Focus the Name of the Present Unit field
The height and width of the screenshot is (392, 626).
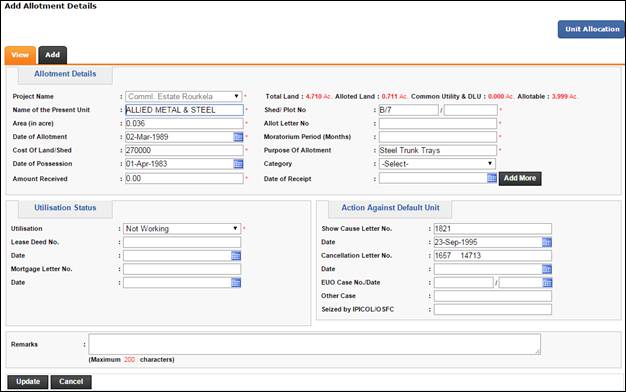pos(184,110)
